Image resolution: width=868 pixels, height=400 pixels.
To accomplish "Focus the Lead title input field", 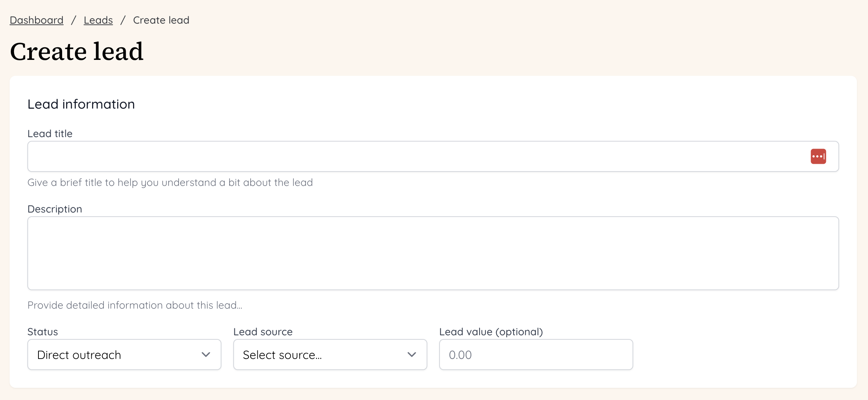I will click(407, 156).
